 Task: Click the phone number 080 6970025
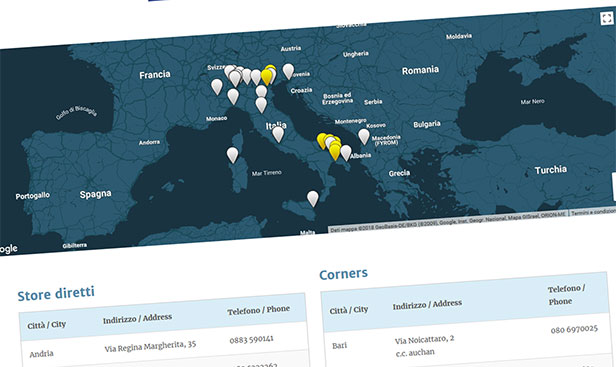[574, 329]
